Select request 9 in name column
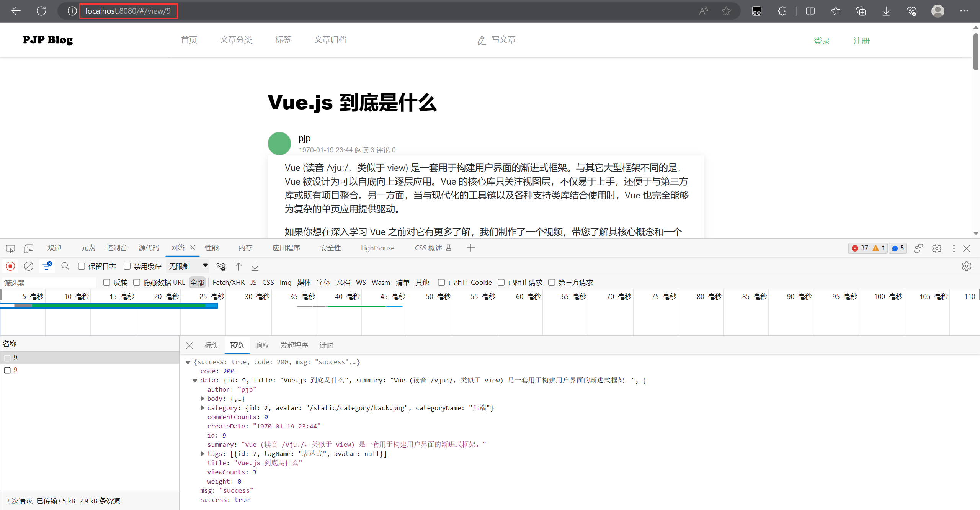The height and width of the screenshot is (510, 980). click(15, 357)
